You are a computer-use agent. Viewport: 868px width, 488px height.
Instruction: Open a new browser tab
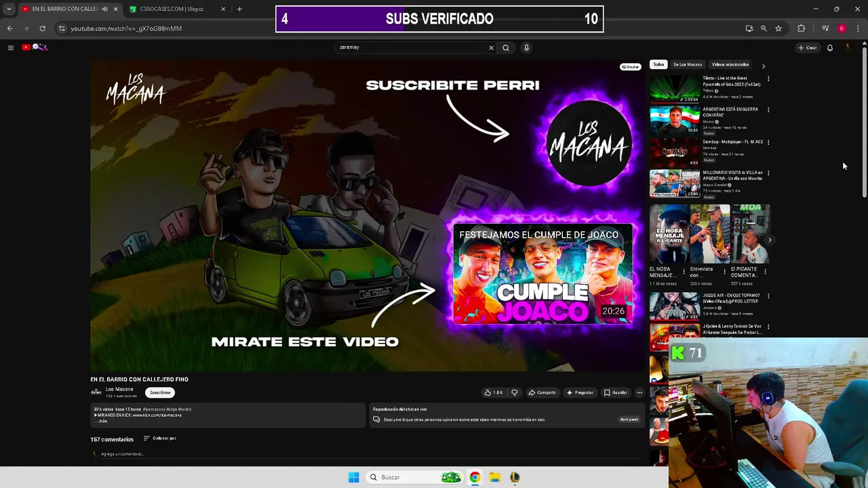[239, 9]
